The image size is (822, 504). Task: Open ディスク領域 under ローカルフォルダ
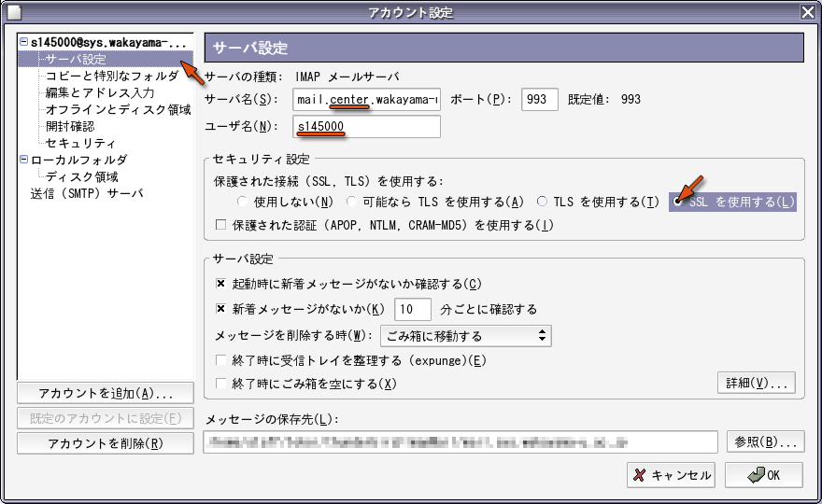pos(82,176)
